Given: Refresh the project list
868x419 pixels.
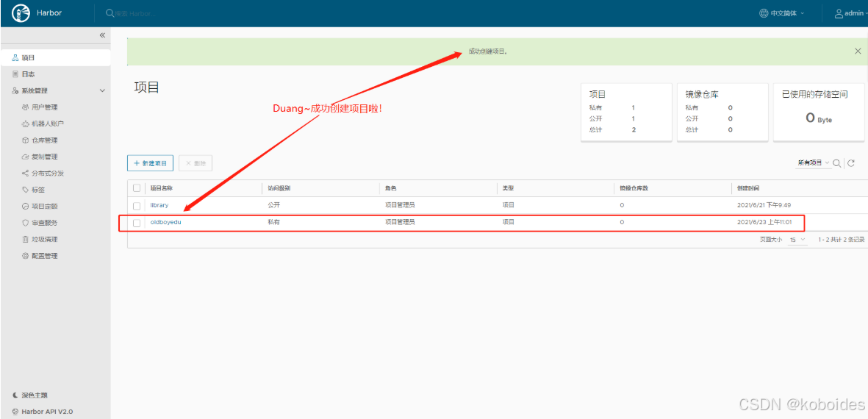Looking at the screenshot, I should (851, 162).
